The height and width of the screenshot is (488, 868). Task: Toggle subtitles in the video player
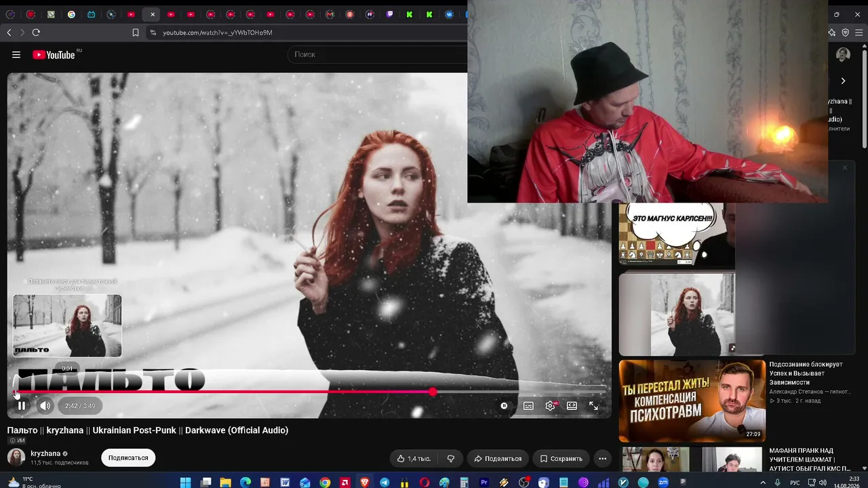click(x=528, y=406)
